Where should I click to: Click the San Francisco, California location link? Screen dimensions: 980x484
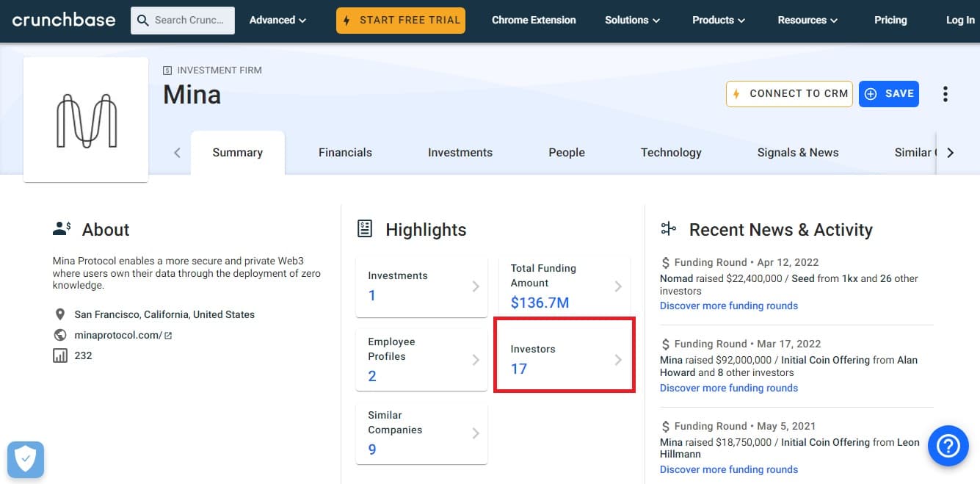164,314
